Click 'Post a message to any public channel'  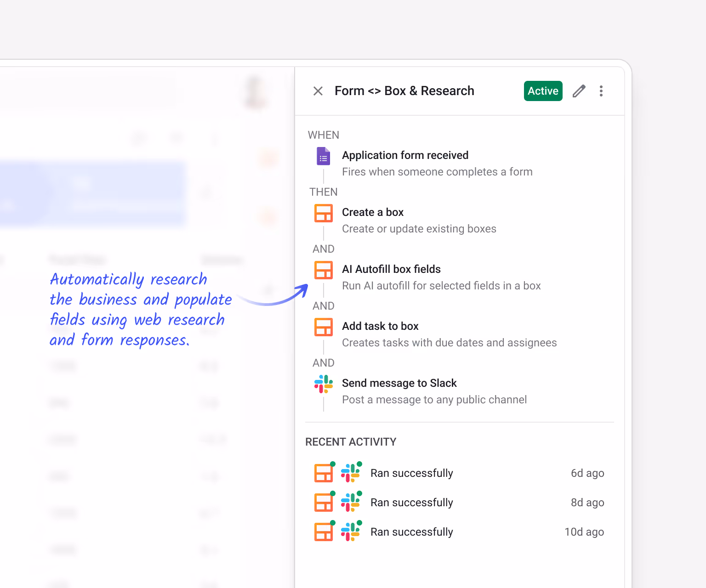point(434,400)
